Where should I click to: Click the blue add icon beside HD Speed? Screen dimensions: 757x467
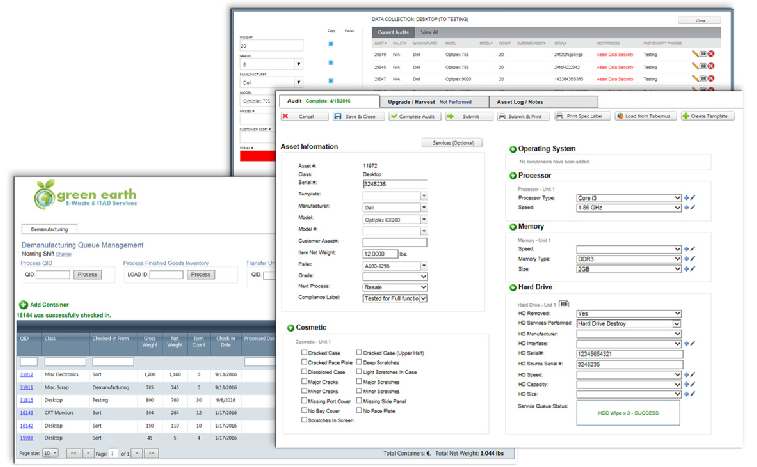[x=687, y=374]
